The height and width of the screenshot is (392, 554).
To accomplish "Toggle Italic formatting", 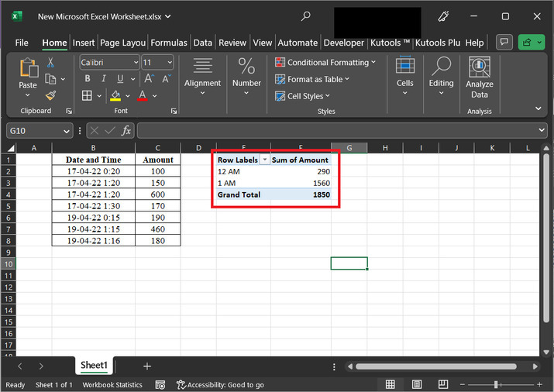I will (104, 79).
